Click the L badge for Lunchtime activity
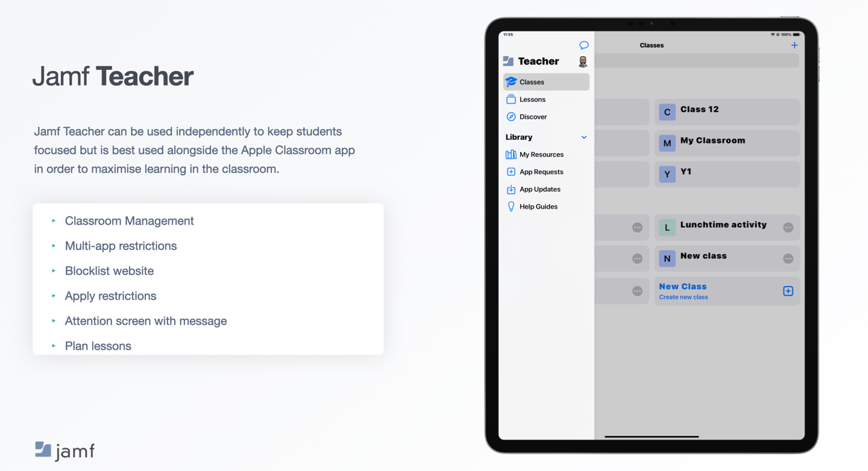Image resolution: width=868 pixels, height=471 pixels. (667, 228)
